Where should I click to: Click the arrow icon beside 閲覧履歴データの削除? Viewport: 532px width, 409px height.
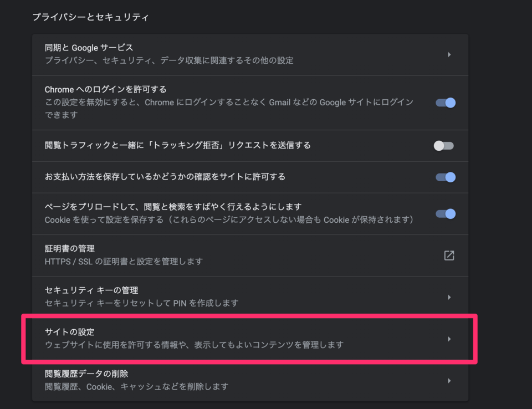pos(449,380)
